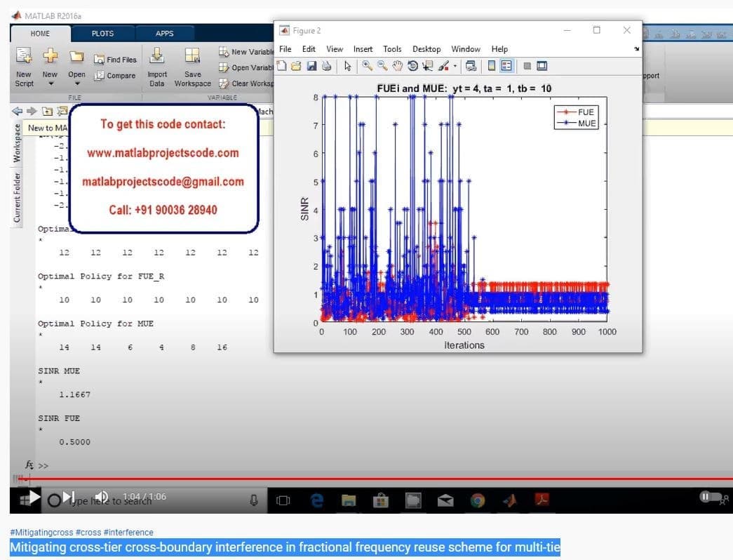The height and width of the screenshot is (560, 733).
Task: Click the New Variable button
Action: point(246,52)
